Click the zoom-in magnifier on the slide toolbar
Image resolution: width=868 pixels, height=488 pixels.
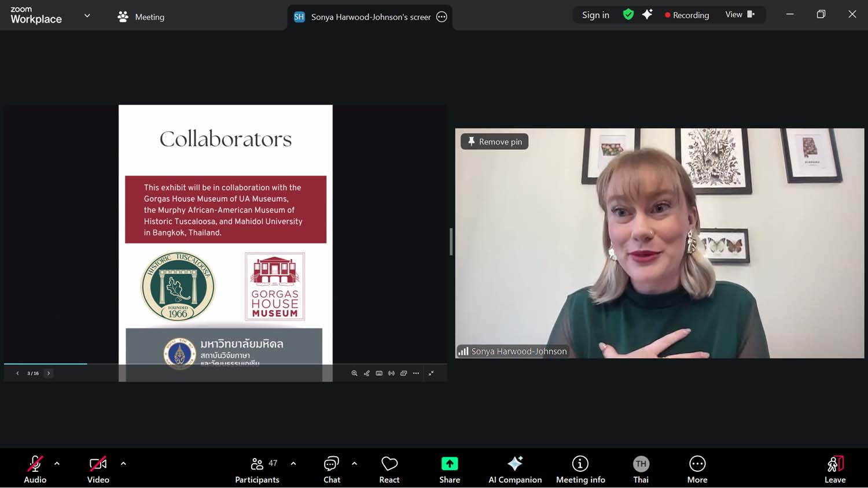[x=354, y=374]
